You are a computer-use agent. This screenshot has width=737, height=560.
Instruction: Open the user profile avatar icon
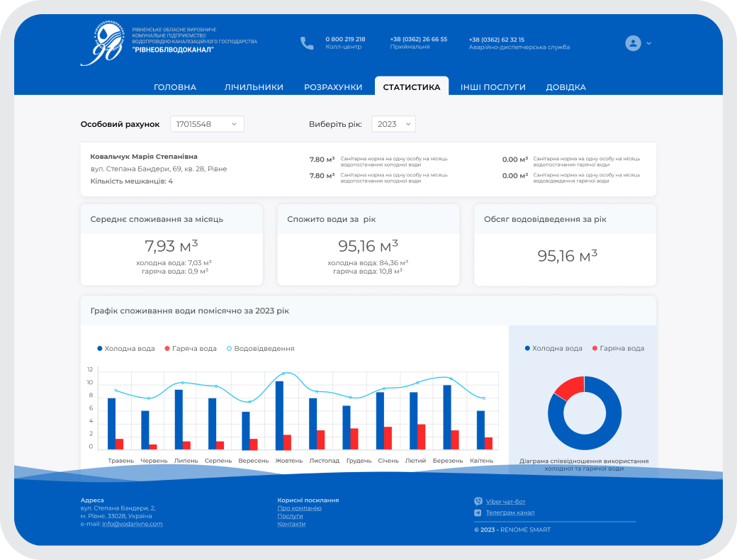(x=633, y=43)
